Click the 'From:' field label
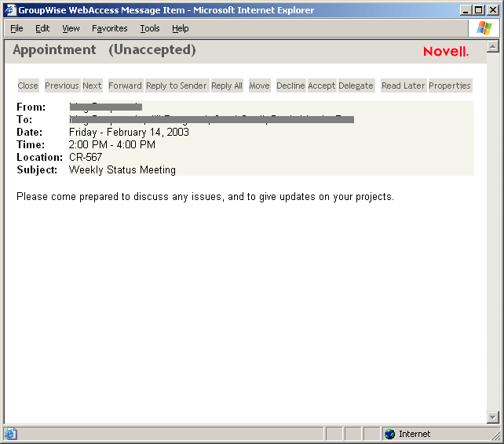The image size is (504, 444). [31, 107]
